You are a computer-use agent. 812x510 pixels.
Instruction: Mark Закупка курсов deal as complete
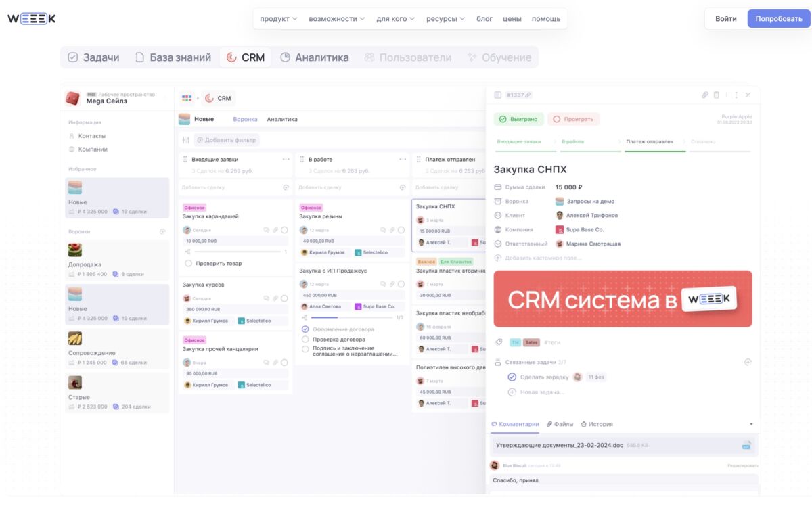[x=284, y=298]
